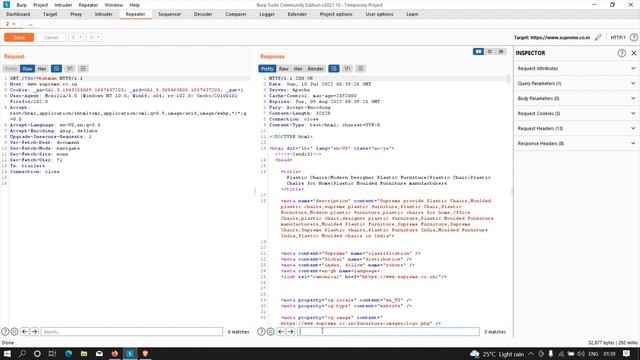Click the Send request button
Viewport: 640px width, 360px height.
point(19,37)
